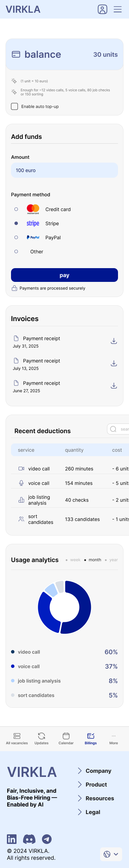The height and width of the screenshot is (868, 129).
Task: Click the deductions search field
Action: (x=118, y=429)
